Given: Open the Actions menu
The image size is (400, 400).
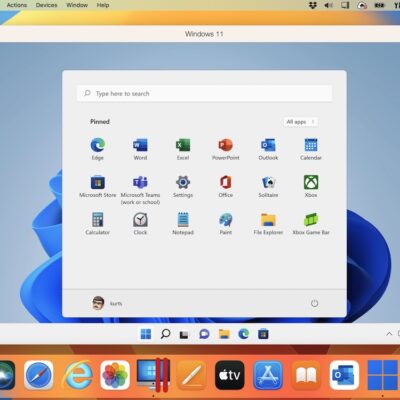Looking at the screenshot, I should (17, 5).
